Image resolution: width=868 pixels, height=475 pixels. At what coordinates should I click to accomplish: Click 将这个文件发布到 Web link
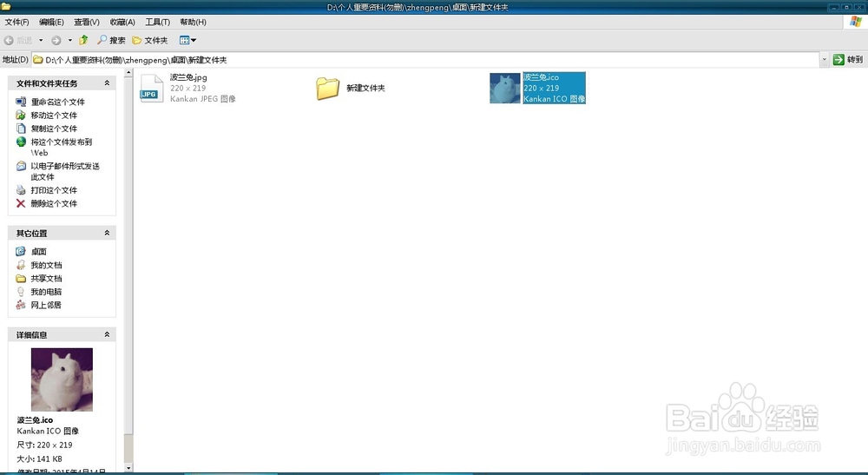[61, 148]
